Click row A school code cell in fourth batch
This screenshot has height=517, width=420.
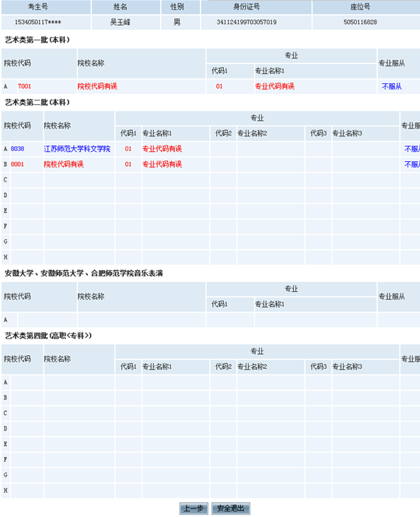point(27,382)
